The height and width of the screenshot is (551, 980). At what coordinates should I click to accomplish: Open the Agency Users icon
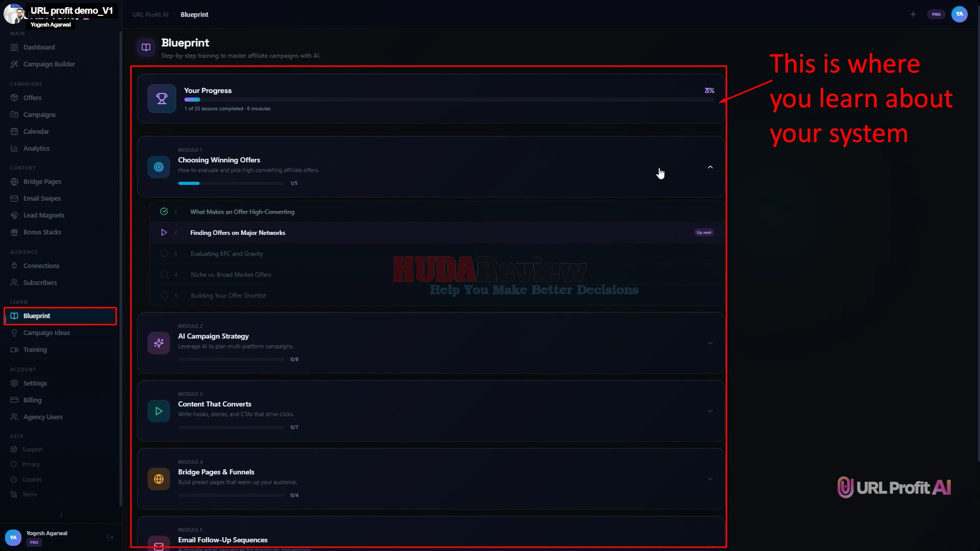(x=14, y=417)
